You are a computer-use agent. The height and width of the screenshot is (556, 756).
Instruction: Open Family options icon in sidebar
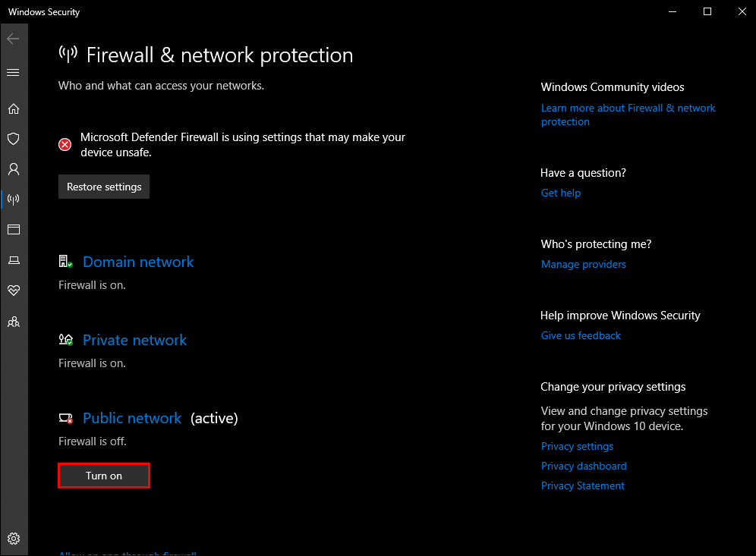point(14,322)
